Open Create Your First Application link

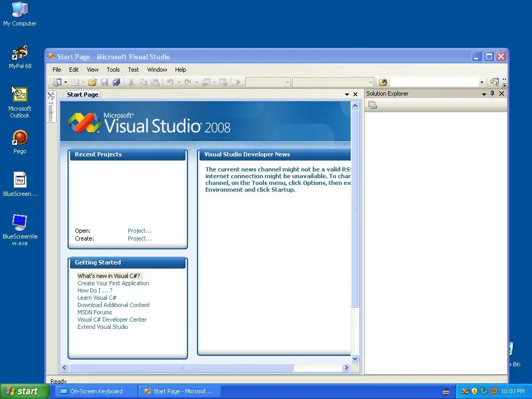click(113, 283)
